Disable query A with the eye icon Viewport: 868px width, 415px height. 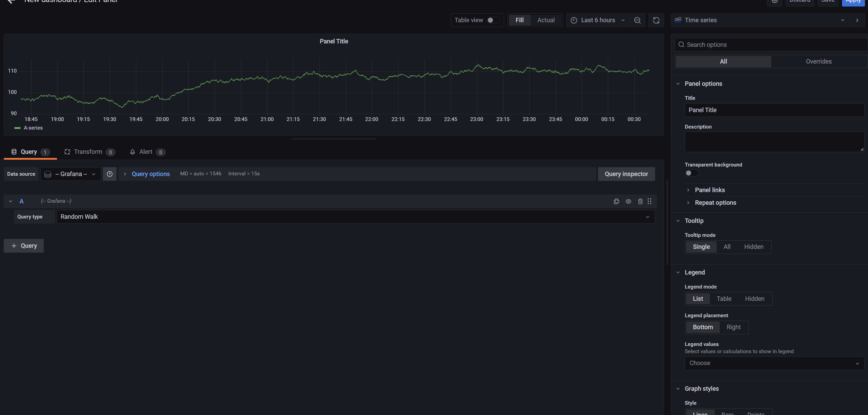pyautogui.click(x=628, y=201)
